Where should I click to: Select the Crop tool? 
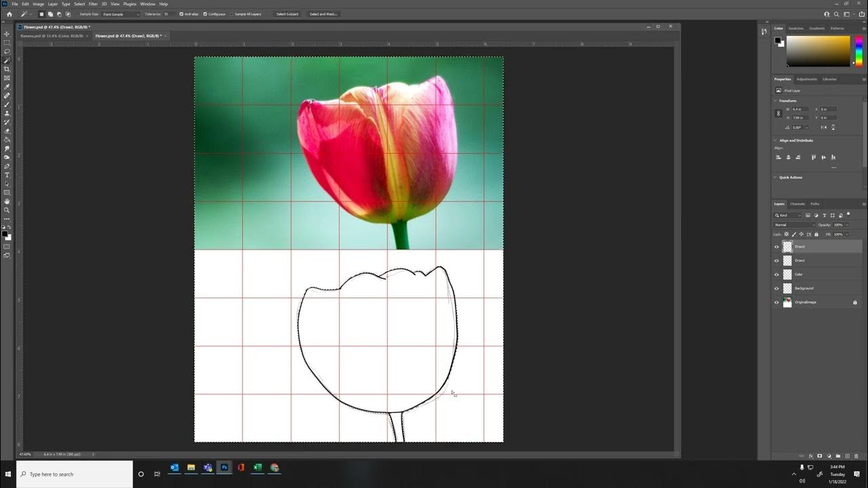tap(7, 69)
